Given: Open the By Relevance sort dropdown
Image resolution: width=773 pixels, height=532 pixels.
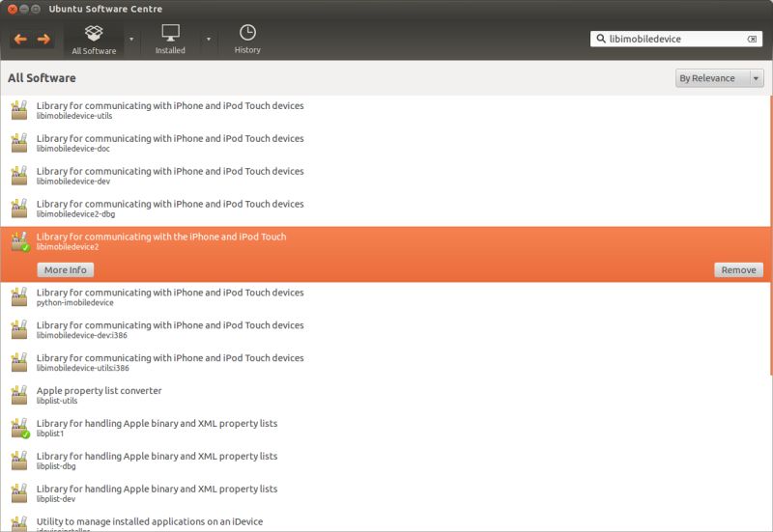Looking at the screenshot, I should 719,78.
